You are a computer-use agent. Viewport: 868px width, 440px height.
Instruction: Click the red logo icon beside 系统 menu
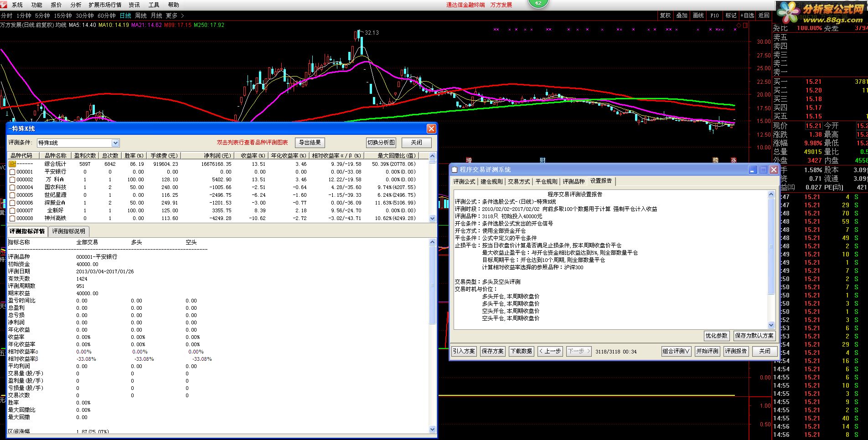(5, 5)
